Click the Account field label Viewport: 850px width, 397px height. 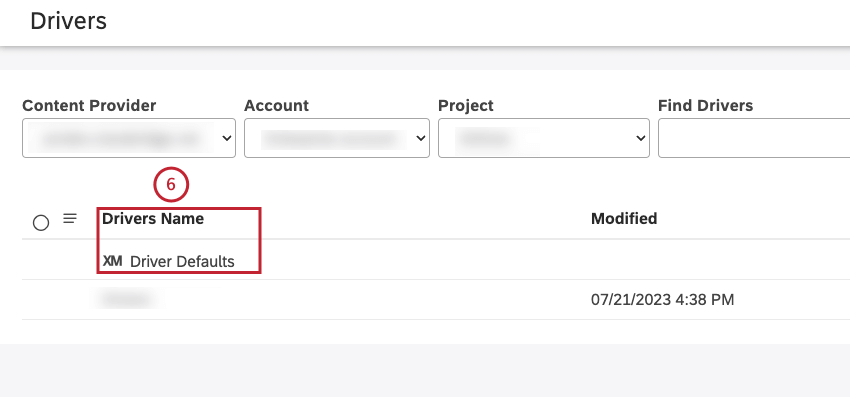pyautogui.click(x=276, y=105)
